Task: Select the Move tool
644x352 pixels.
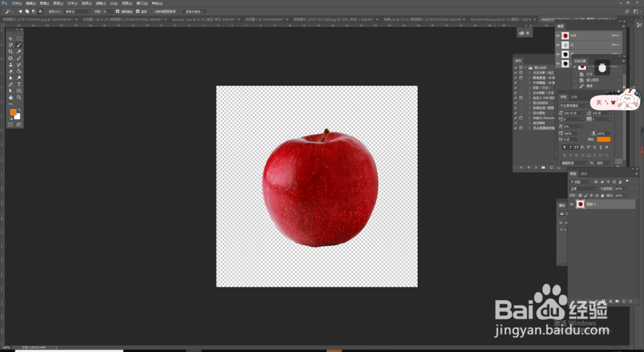Action: (11, 39)
